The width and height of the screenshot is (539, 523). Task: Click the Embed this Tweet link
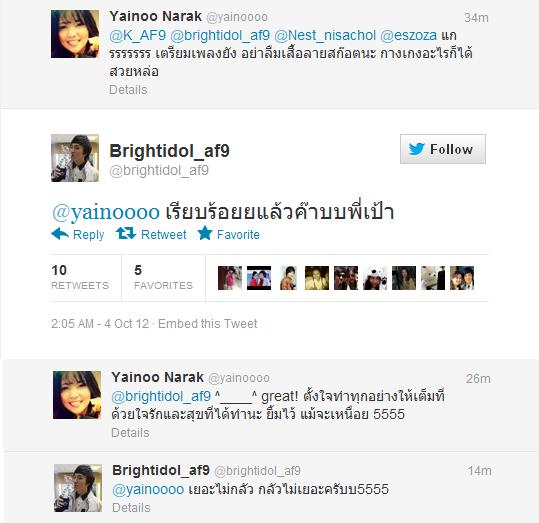208,324
